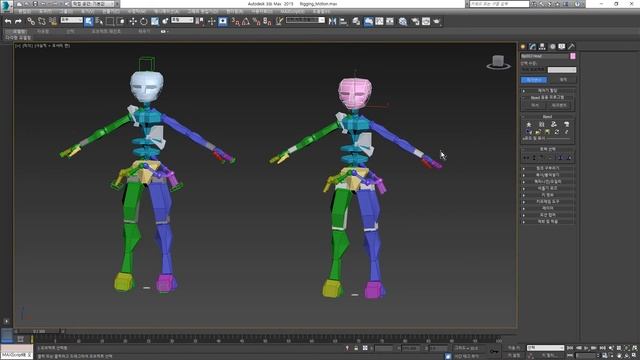Viewport: 640px width, 360px height.
Task: Expand the Keyframing Tools rollout
Action: (548, 201)
